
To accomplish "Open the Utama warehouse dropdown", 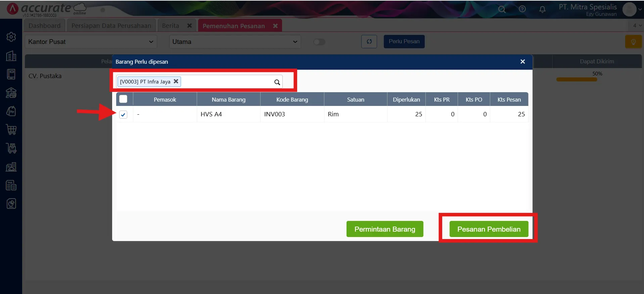I will (x=235, y=42).
